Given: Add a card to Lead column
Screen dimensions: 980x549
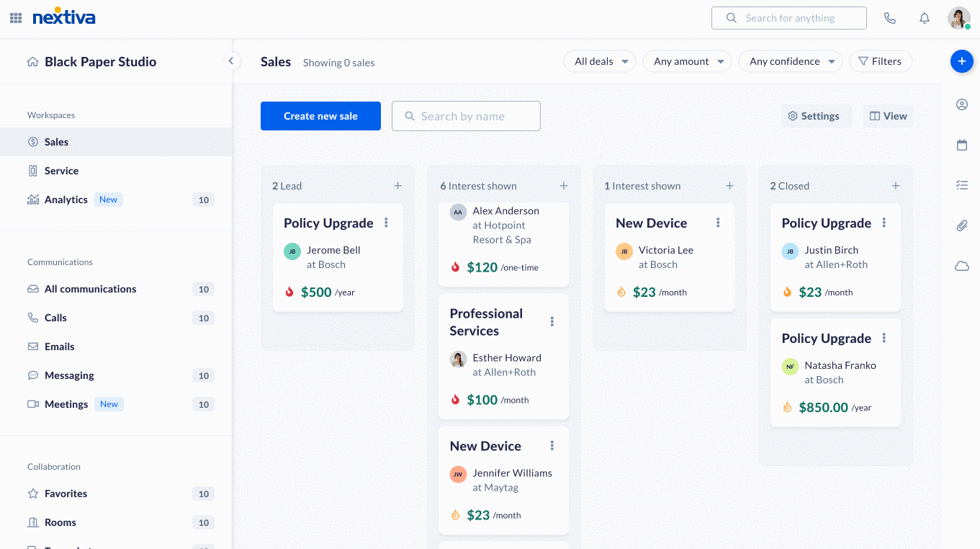Looking at the screenshot, I should click(397, 186).
